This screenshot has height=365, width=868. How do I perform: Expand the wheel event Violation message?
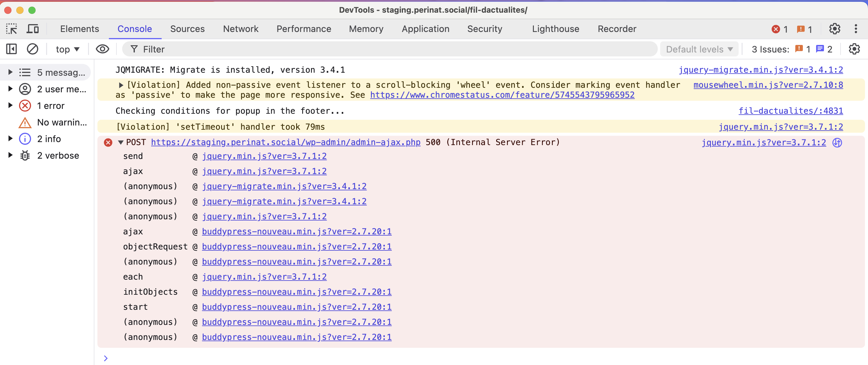121,85
